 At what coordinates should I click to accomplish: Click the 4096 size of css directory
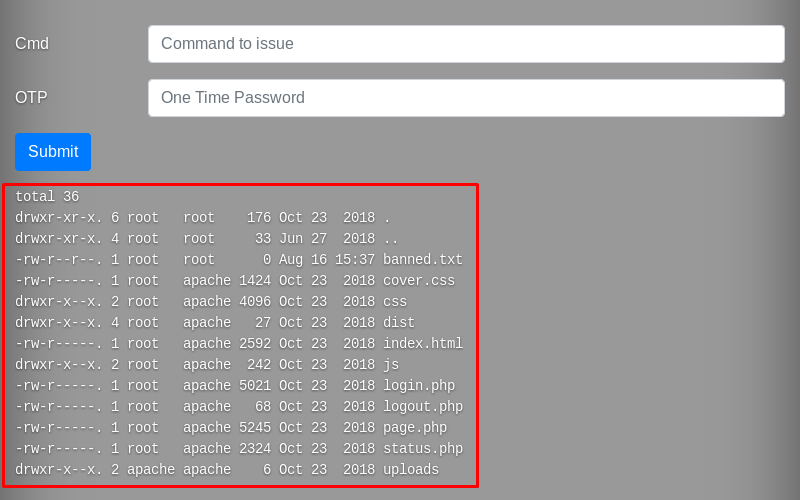tap(254, 302)
